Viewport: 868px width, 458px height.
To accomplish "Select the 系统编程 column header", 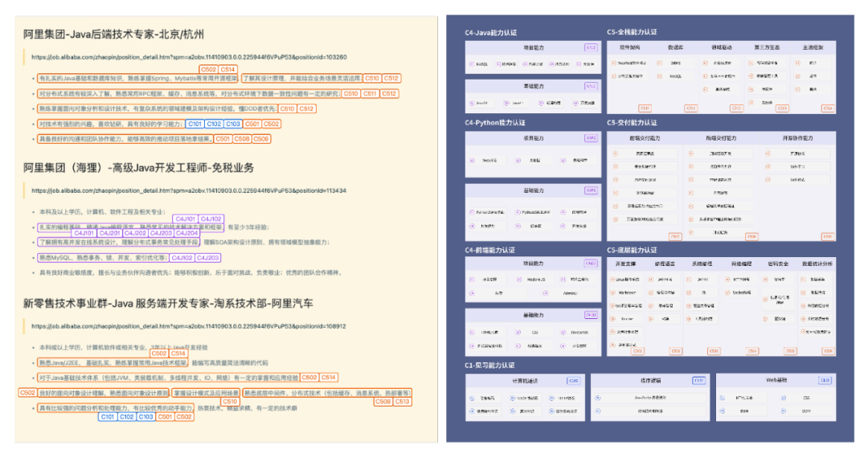I will click(x=702, y=264).
